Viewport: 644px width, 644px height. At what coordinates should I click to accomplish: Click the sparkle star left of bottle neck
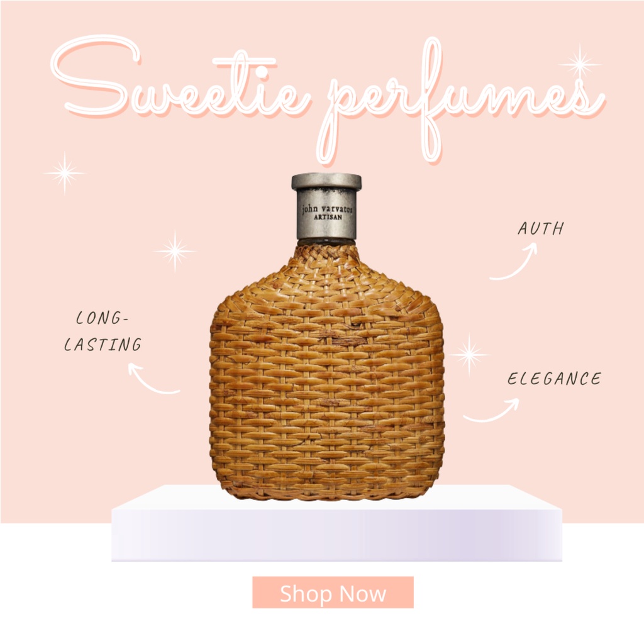tap(175, 250)
